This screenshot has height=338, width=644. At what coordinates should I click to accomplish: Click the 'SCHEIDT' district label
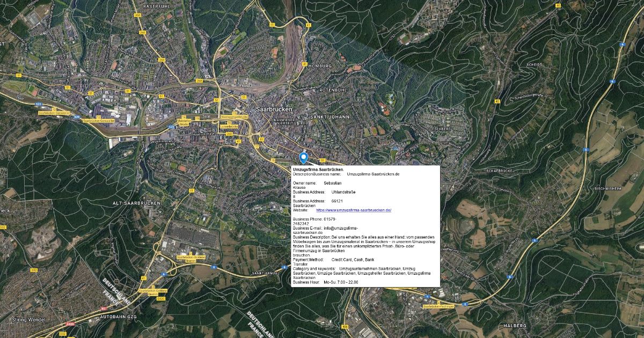click(x=535, y=64)
